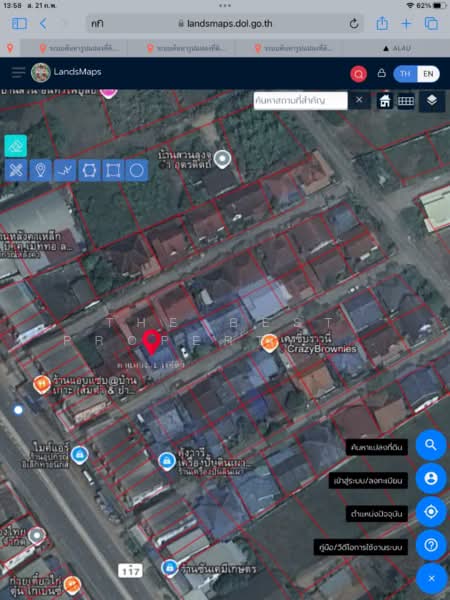Click the grey place marker near top
Viewport: 450px width, 600px height.
[222, 159]
